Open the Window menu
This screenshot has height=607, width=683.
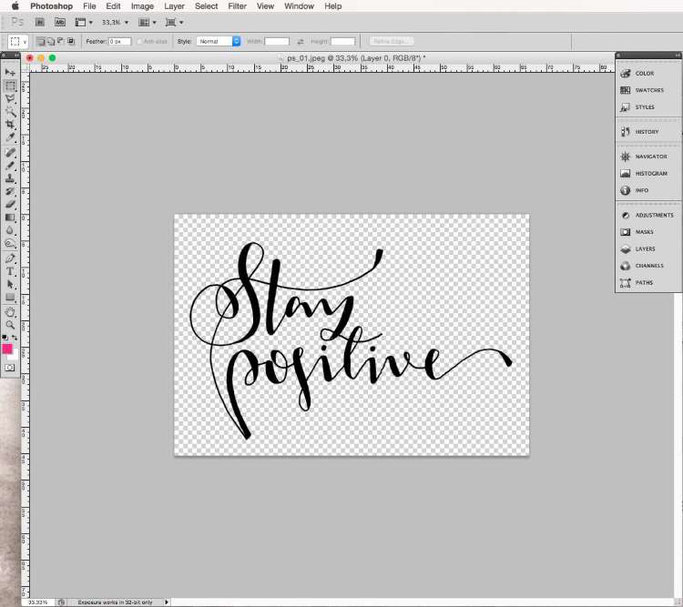tap(299, 6)
